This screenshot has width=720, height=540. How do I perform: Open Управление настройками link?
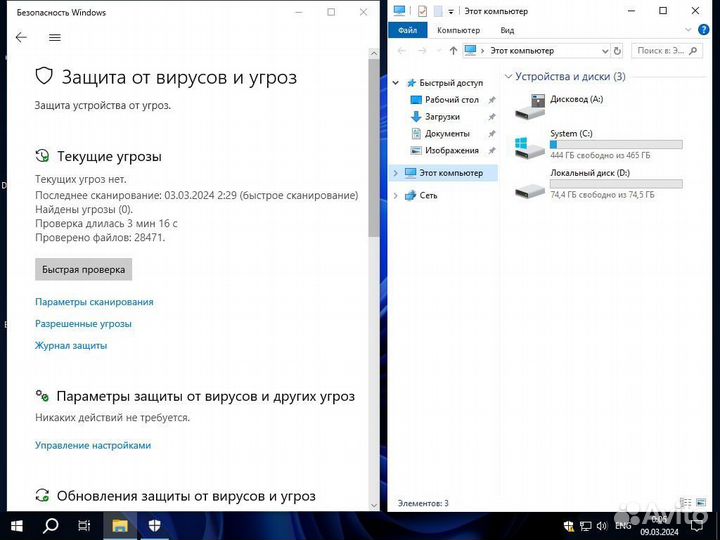[93, 445]
